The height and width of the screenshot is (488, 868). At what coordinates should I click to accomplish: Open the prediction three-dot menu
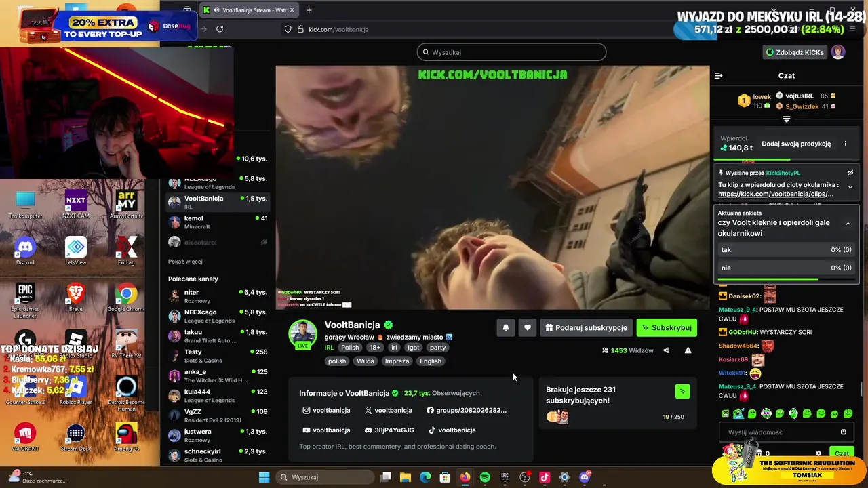point(845,144)
